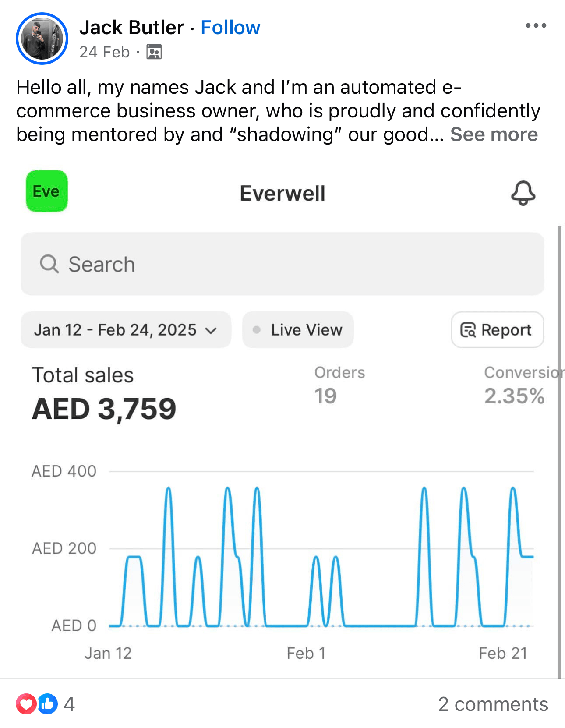
Task: Follow Jack Butler
Action: tap(230, 28)
